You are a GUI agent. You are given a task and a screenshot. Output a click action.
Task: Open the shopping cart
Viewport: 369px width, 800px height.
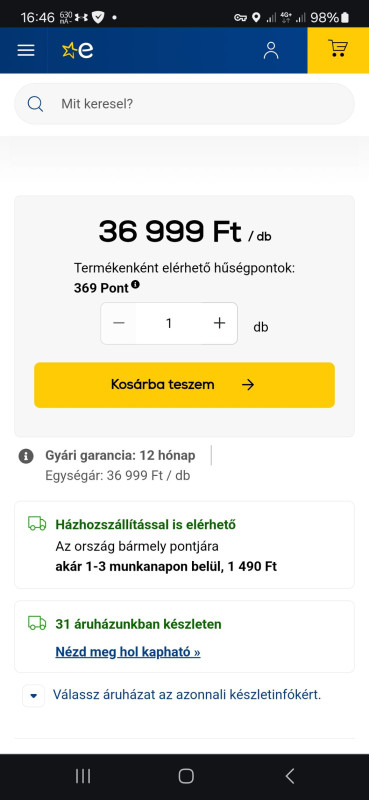coord(338,49)
